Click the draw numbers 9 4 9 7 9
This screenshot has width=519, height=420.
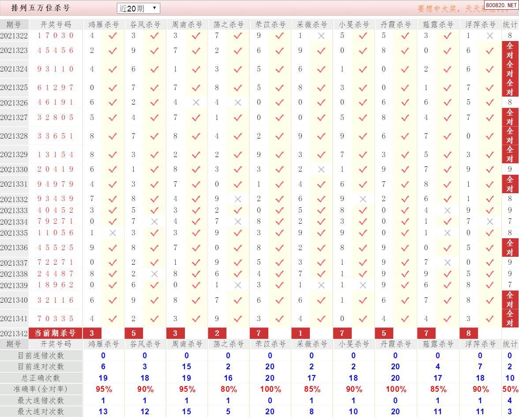pos(55,184)
